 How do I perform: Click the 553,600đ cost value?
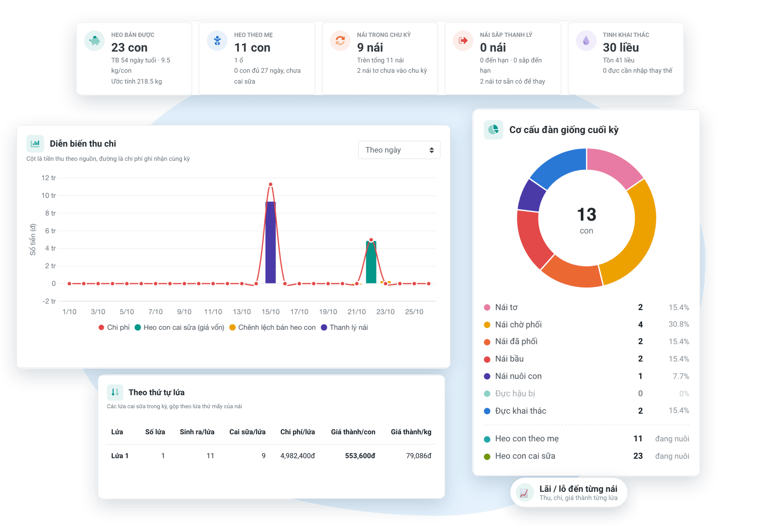coord(360,456)
